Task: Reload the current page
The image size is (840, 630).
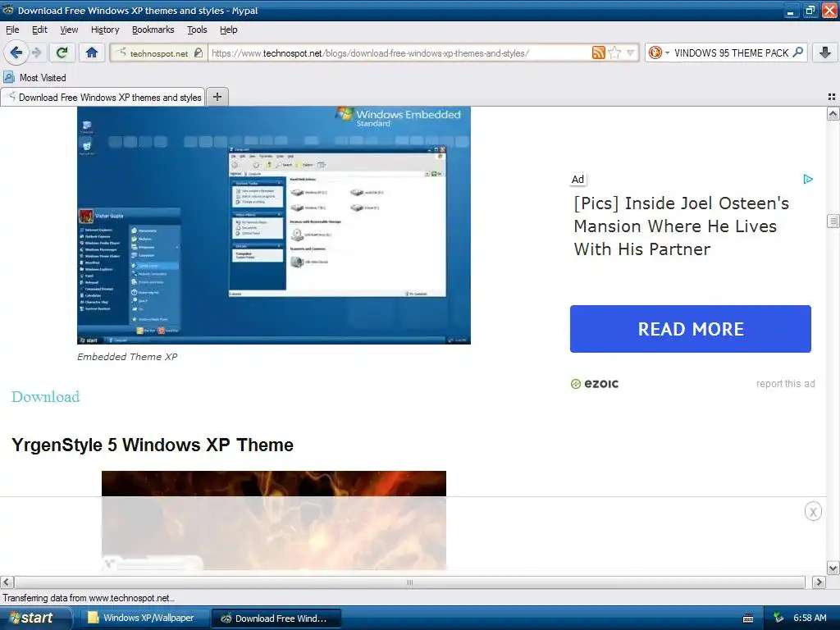Action: [62, 52]
